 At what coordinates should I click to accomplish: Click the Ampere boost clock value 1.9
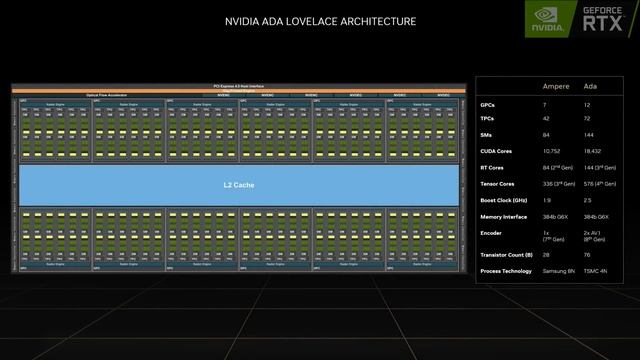547,200
